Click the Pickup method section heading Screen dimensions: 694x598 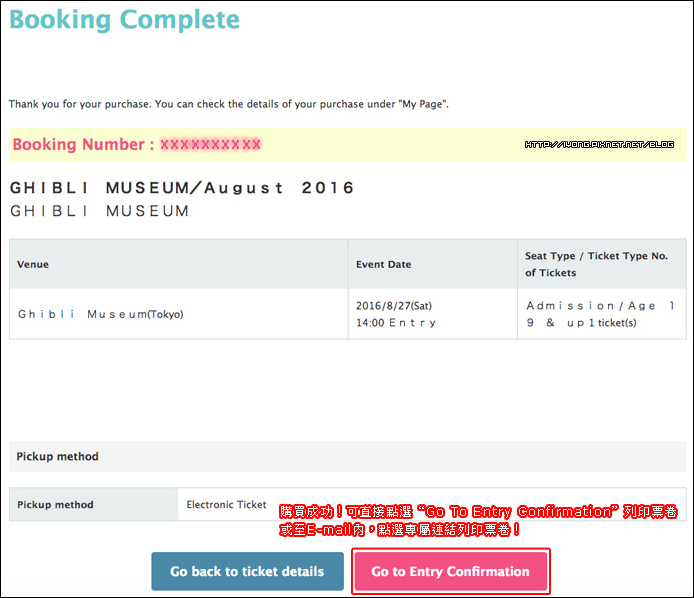click(58, 456)
